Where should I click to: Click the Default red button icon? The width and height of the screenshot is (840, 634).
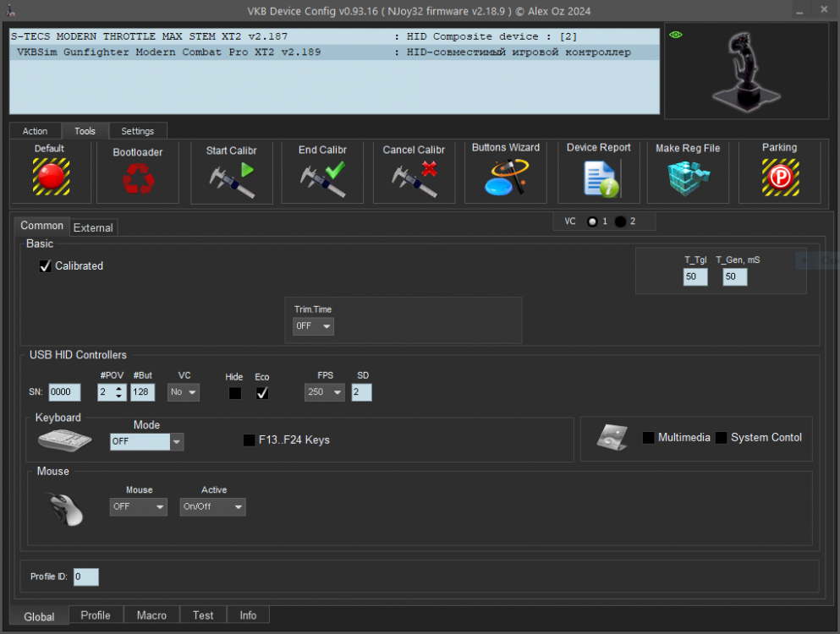tap(51, 177)
